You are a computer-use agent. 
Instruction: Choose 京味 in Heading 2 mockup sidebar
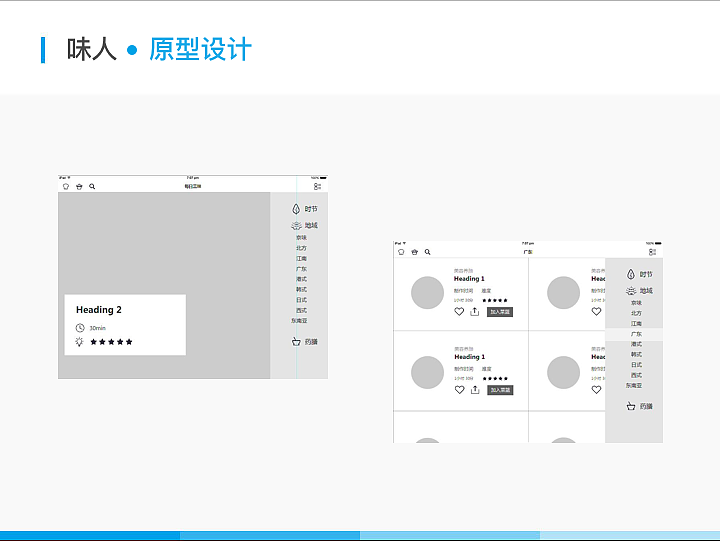301,238
